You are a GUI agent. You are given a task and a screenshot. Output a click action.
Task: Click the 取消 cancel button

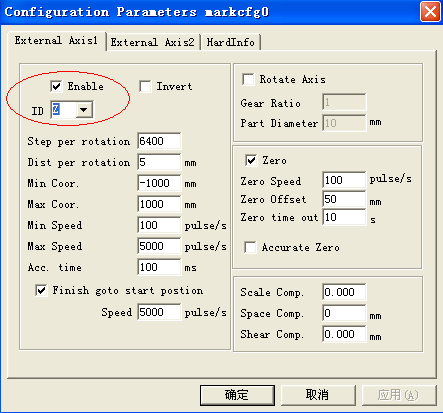[x=318, y=395]
